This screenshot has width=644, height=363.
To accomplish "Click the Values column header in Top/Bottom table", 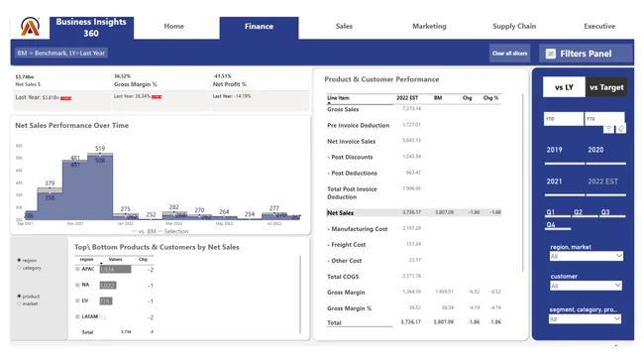I will [x=115, y=260].
